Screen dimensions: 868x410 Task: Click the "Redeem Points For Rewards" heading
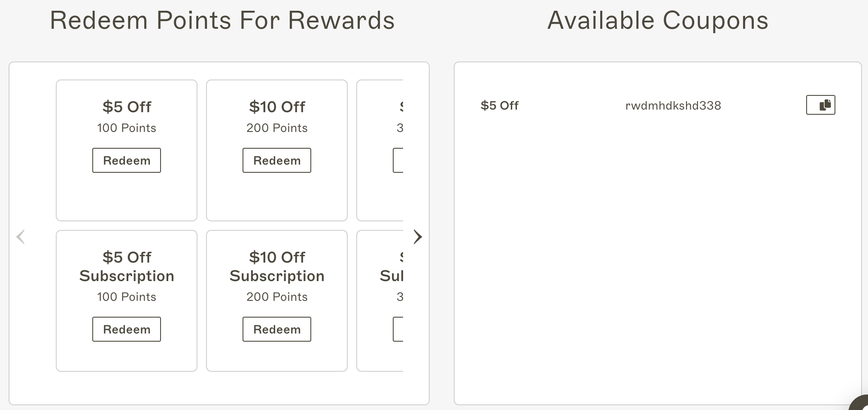pyautogui.click(x=222, y=20)
